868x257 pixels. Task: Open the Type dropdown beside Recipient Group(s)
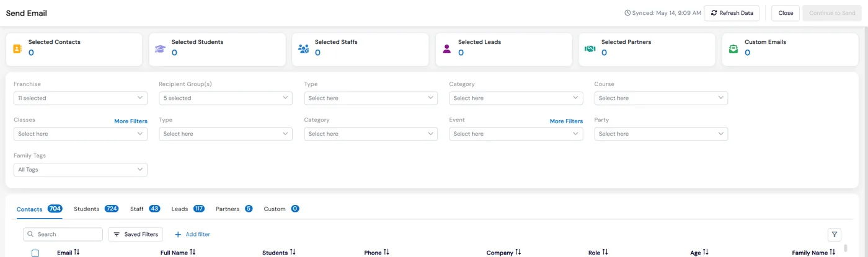pyautogui.click(x=371, y=98)
